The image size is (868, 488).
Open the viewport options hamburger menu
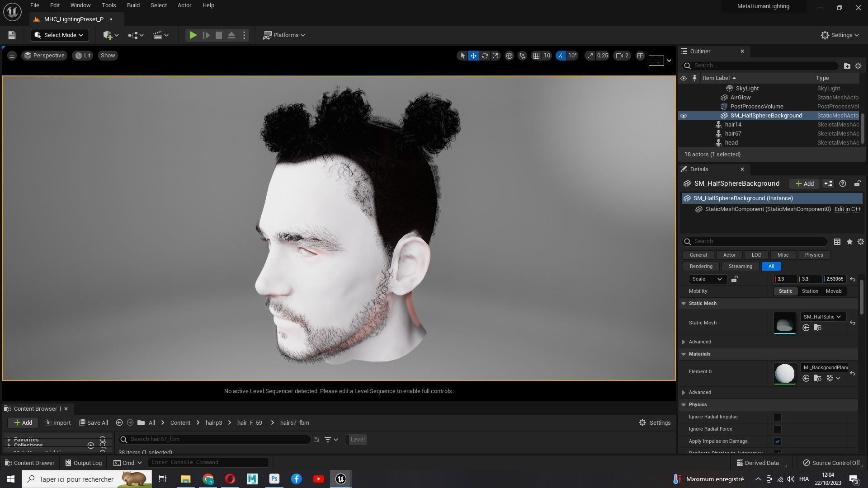[12, 56]
